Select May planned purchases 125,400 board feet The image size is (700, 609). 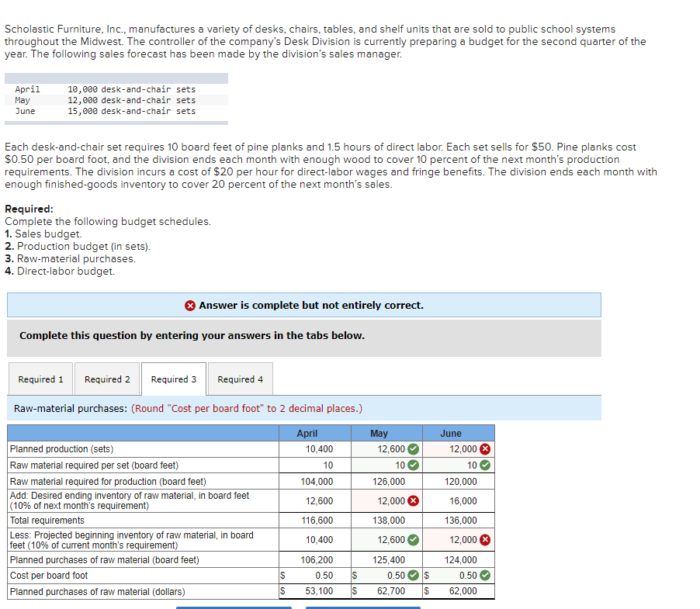pos(389,559)
